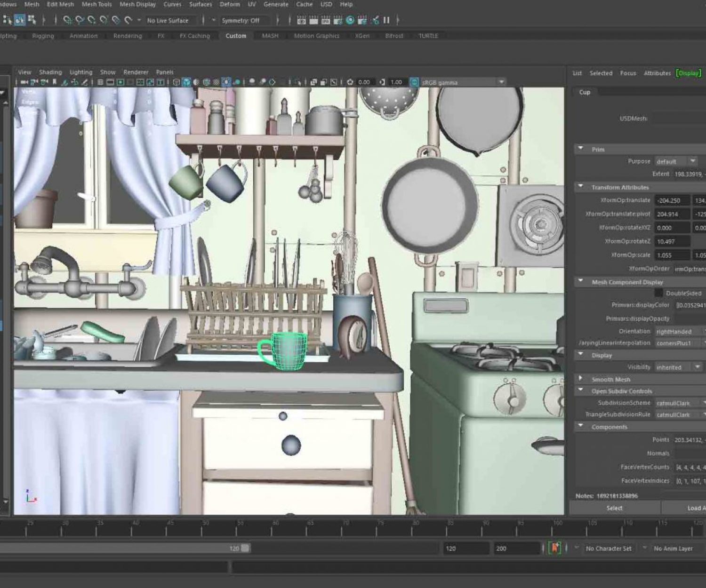Switch to the MASH shelf tab

(x=269, y=36)
